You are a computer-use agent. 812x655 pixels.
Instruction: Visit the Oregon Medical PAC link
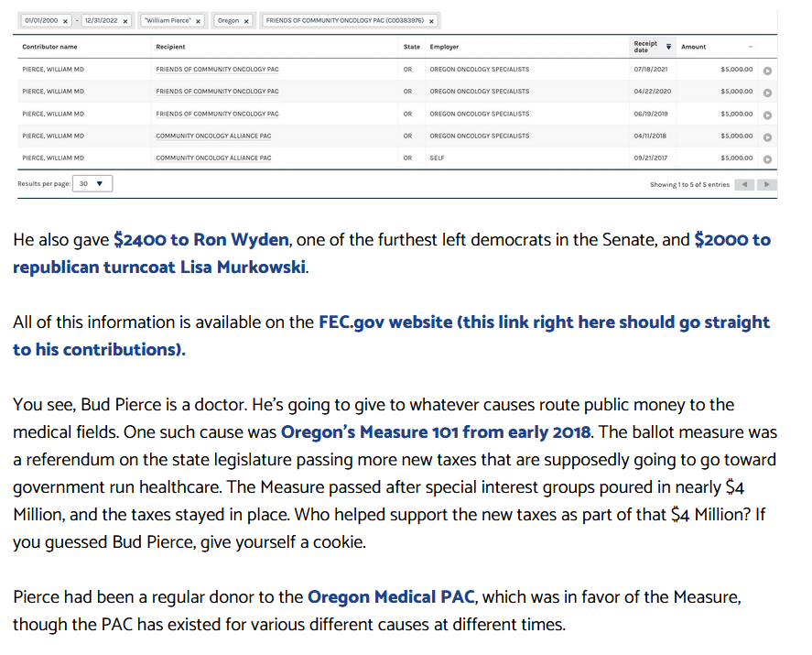click(391, 597)
